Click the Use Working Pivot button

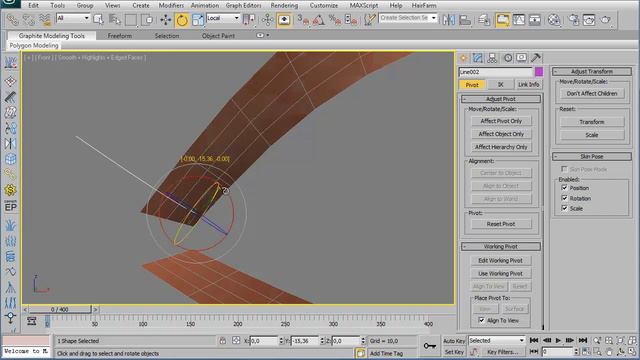501,273
